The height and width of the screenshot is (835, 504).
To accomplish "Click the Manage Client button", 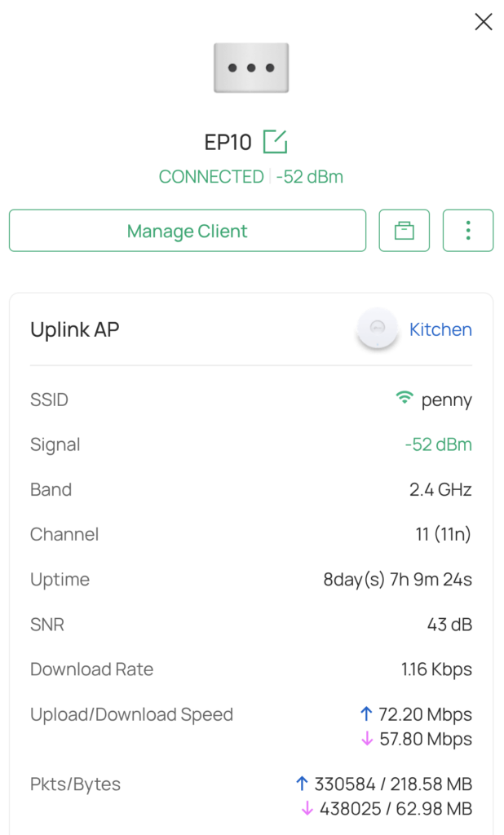I will pos(188,231).
